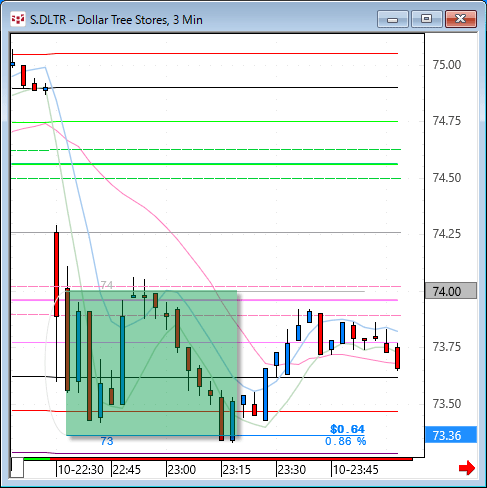Click the $0.64 measurement value

point(347,429)
